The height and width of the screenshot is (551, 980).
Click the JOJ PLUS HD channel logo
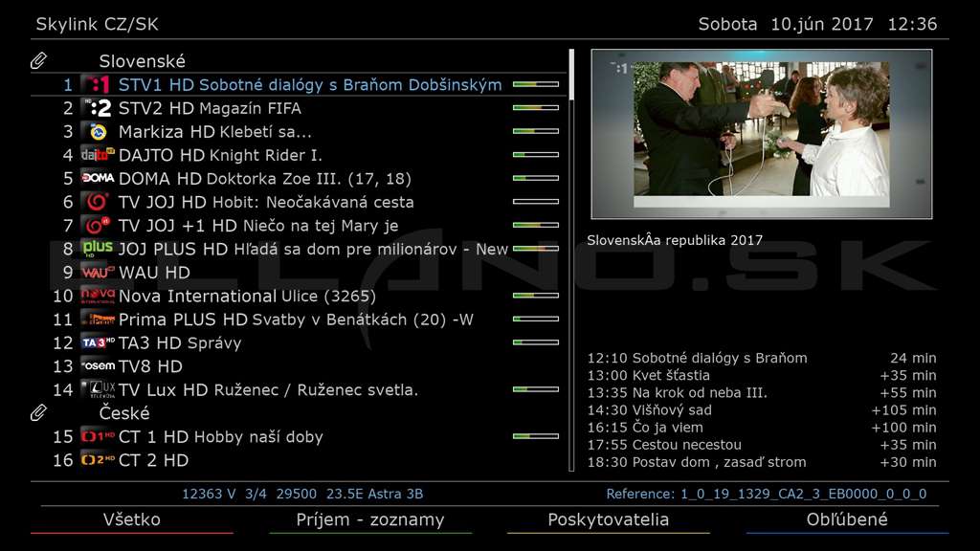pos(98,249)
